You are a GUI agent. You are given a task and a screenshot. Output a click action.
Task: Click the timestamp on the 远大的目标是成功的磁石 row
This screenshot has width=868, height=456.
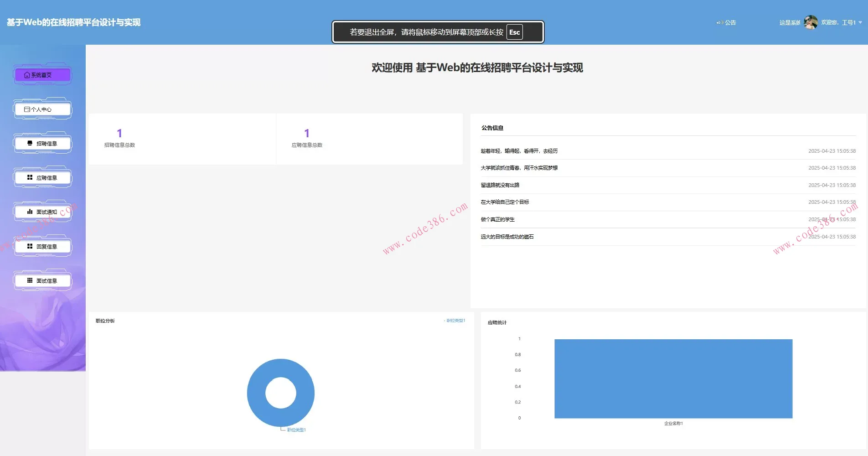click(x=832, y=237)
